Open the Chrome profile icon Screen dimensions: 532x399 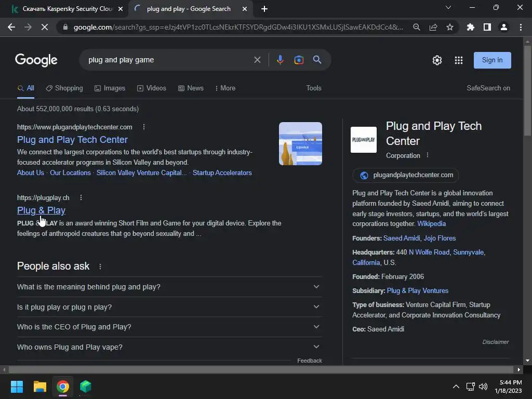(504, 27)
